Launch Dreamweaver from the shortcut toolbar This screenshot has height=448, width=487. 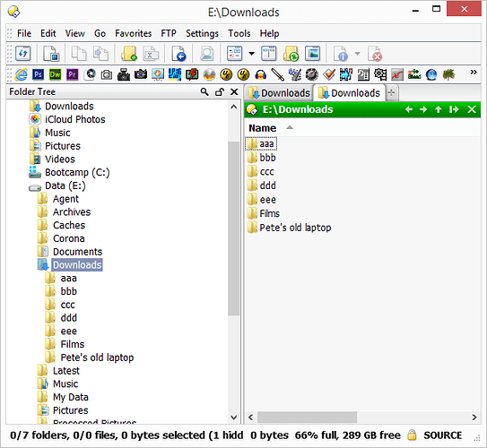[x=55, y=74]
